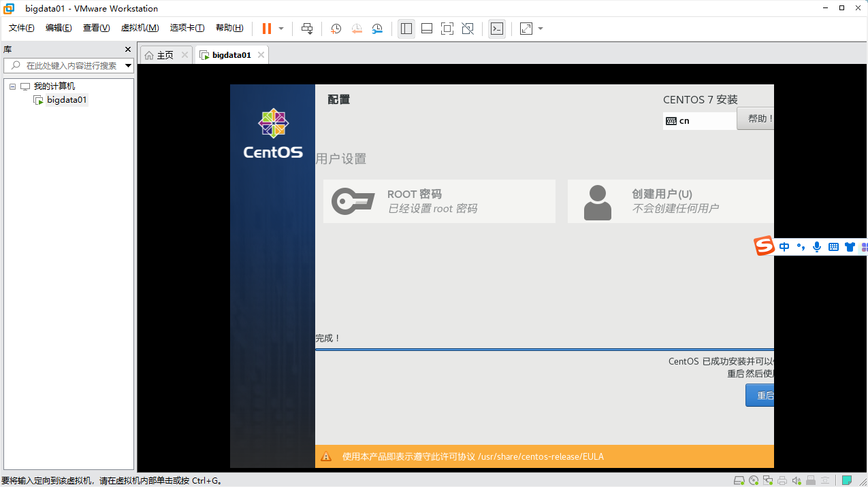Open the 查看(V) menu
This screenshot has width=868, height=487.
click(96, 28)
